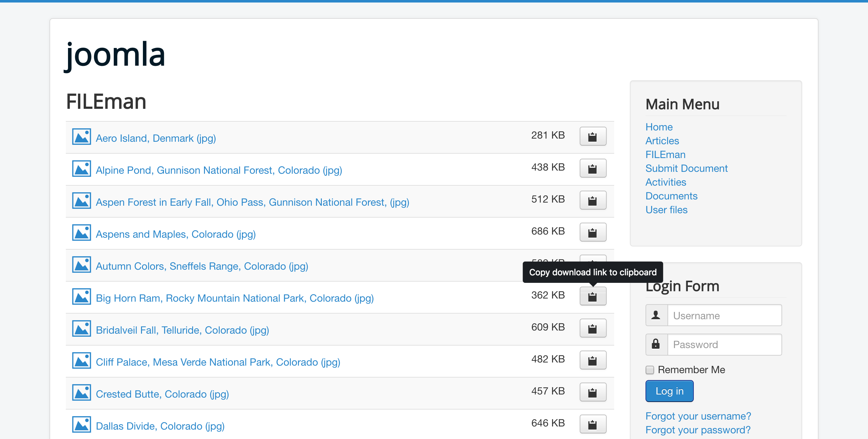Copy download link for Big Horn Ram

pos(593,296)
